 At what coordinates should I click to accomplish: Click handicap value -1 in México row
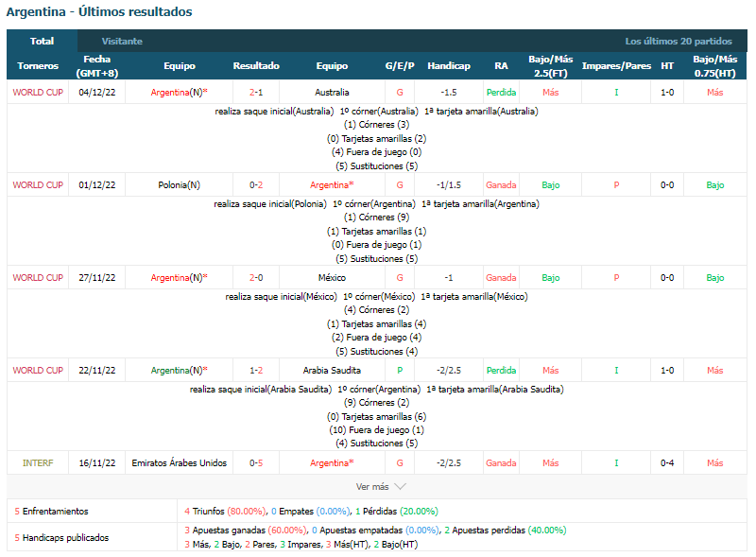449,277
